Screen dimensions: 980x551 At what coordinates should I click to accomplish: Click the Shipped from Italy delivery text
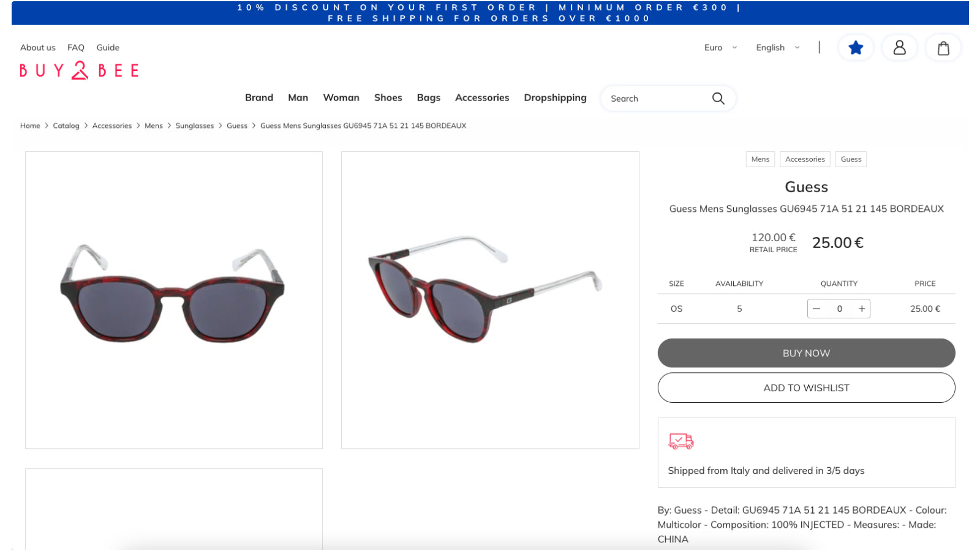(x=766, y=471)
